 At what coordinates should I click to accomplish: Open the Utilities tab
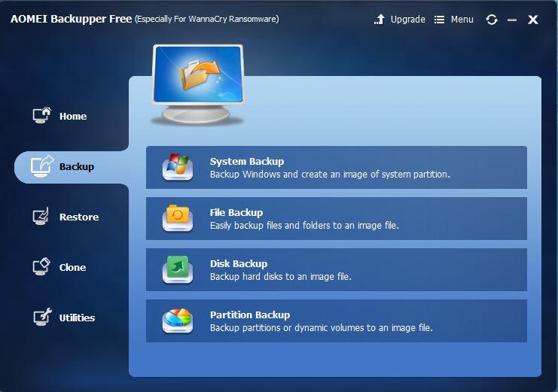click(x=77, y=318)
